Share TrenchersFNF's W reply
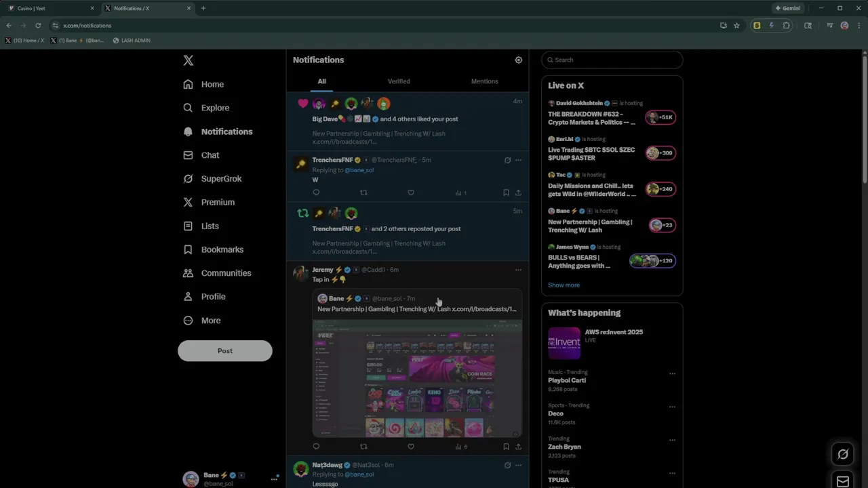This screenshot has height=488, width=868. [x=519, y=192]
